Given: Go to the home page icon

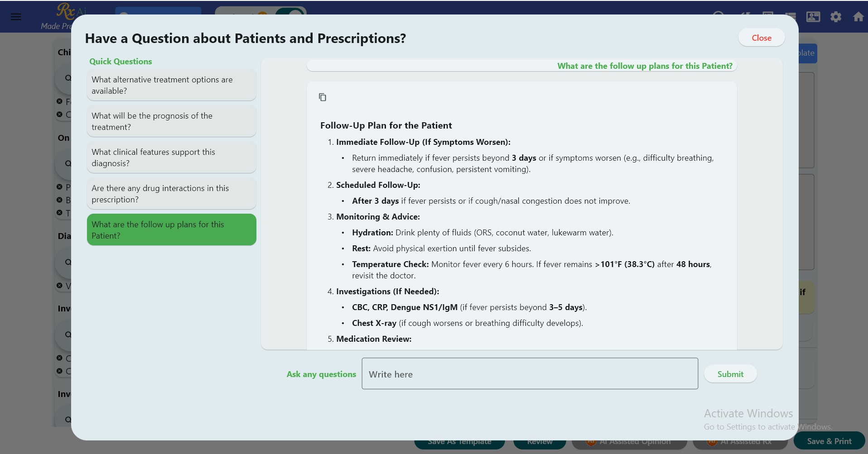Looking at the screenshot, I should [858, 17].
